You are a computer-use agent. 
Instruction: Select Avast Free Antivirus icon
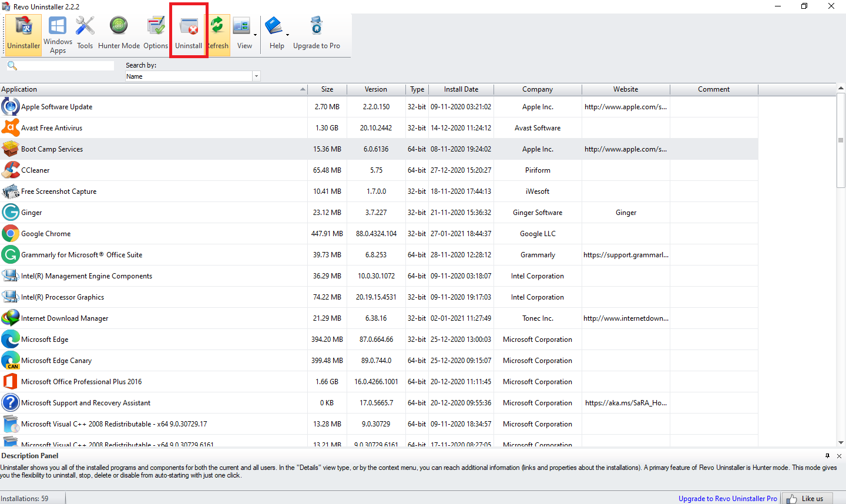[11, 128]
